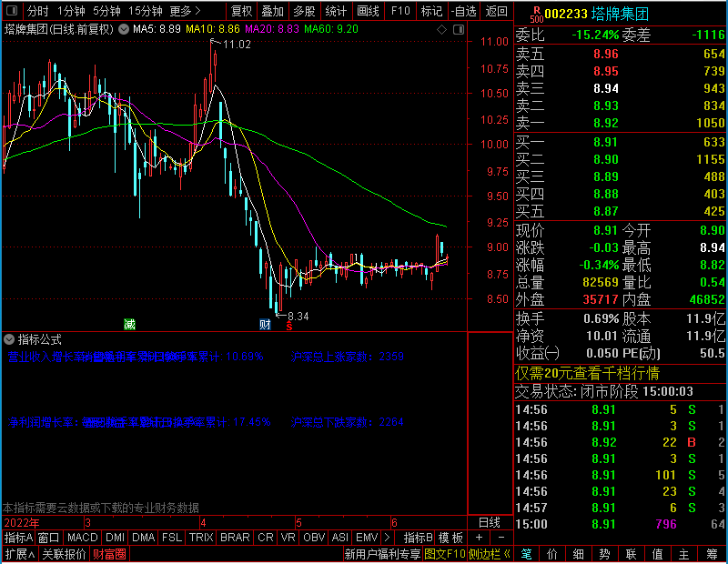Select the ASI indicator
The width and height of the screenshot is (728, 564).
point(339,538)
